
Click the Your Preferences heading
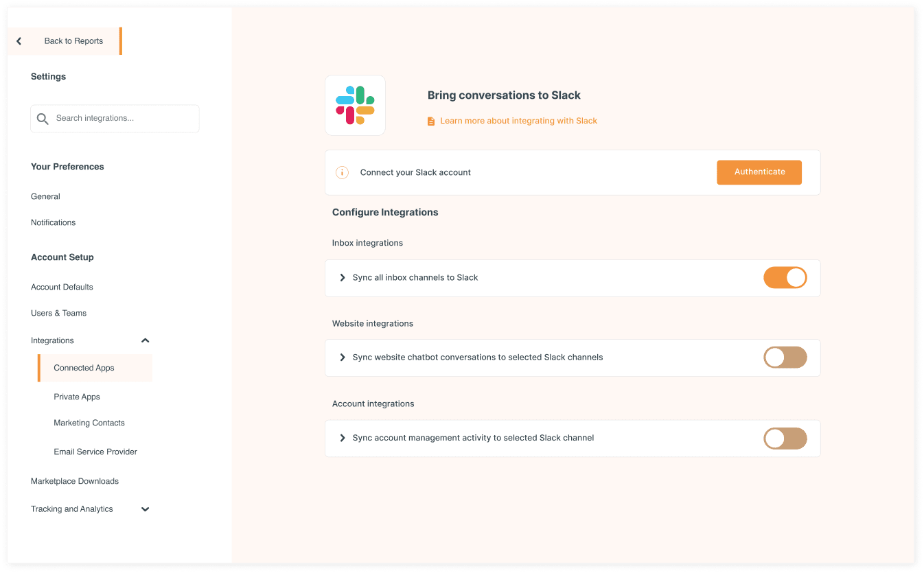pos(67,167)
